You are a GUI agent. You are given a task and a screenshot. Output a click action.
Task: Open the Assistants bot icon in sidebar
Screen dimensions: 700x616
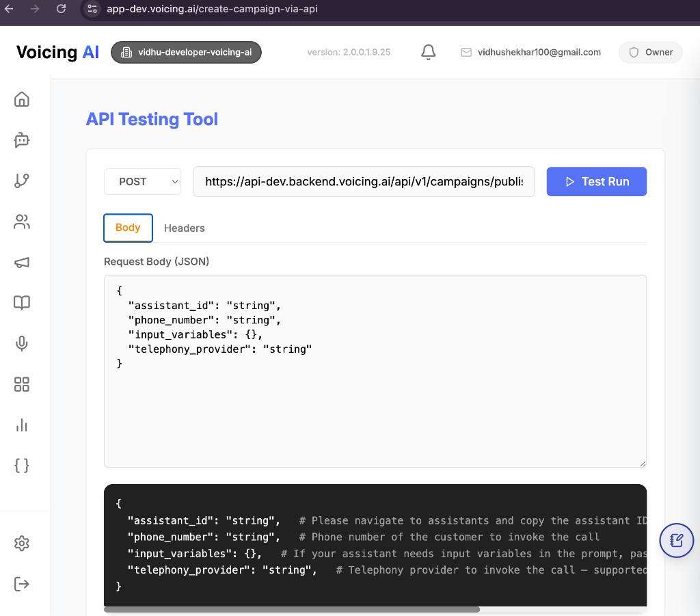21,139
